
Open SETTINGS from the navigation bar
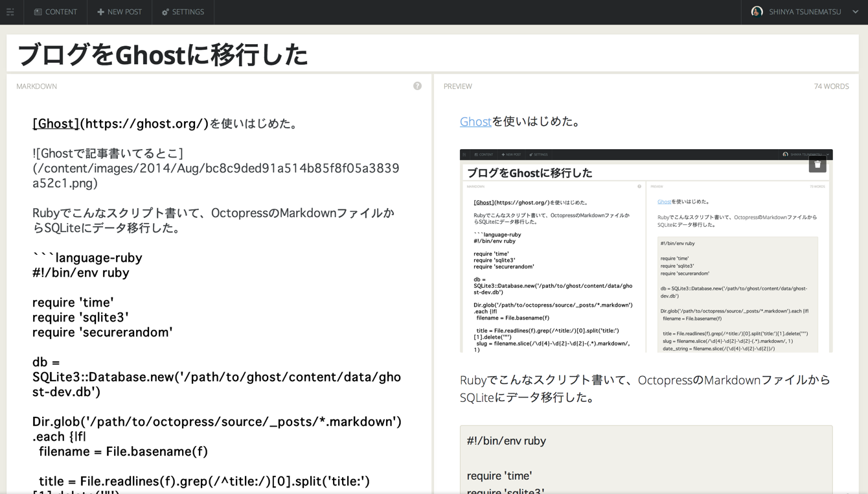187,12
